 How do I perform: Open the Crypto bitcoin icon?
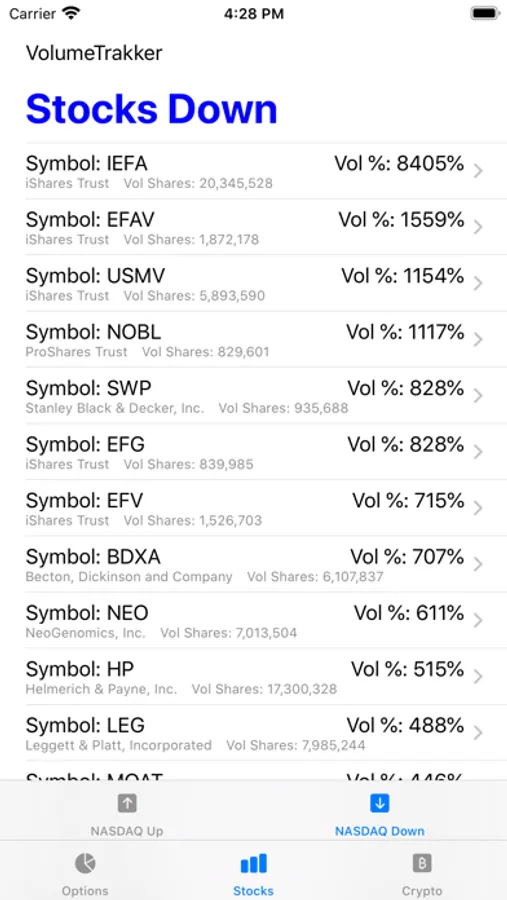(x=422, y=863)
